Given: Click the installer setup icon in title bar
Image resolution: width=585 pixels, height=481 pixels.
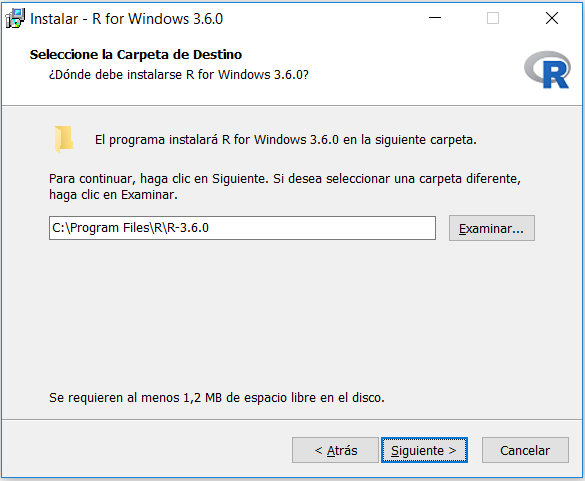Looking at the screenshot, I should click(15, 18).
